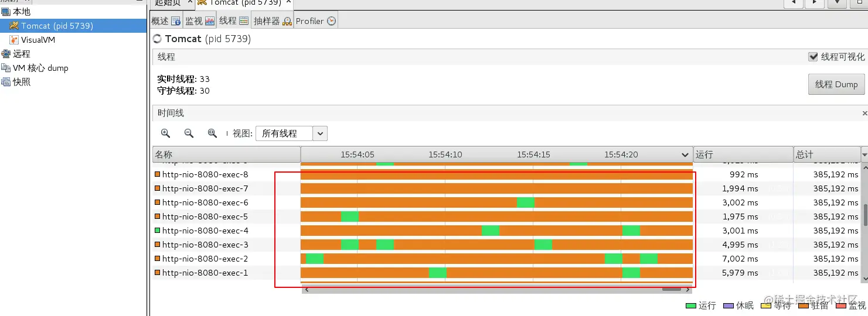Viewport: 868px width, 316px height.
Task: Open the column chooser arrow after 总计
Action: [x=864, y=154]
